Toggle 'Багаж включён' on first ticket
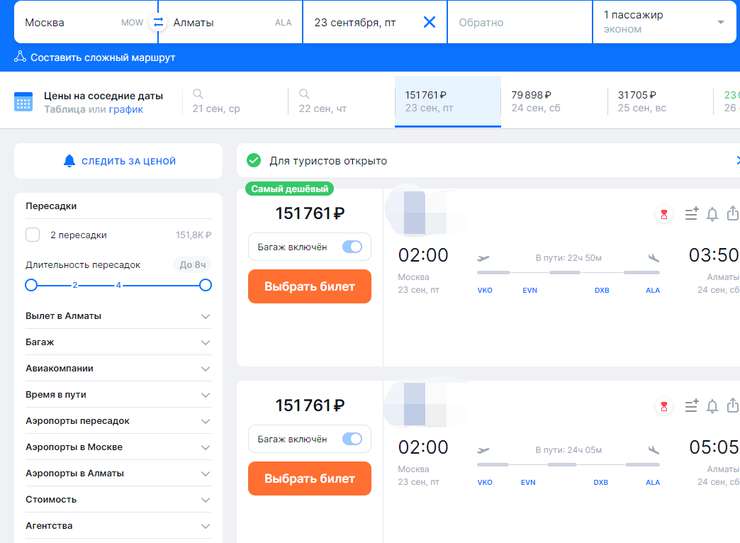This screenshot has width=740, height=543. point(352,247)
